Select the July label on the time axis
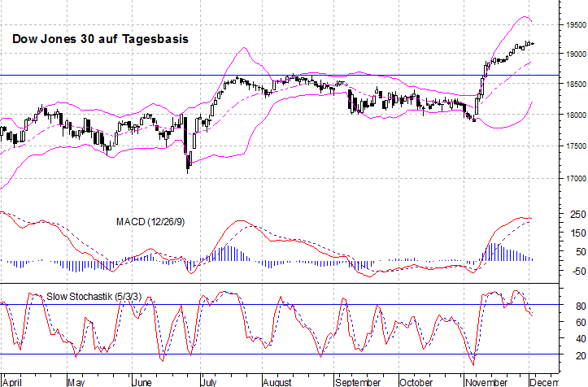The width and height of the screenshot is (588, 387). click(209, 382)
